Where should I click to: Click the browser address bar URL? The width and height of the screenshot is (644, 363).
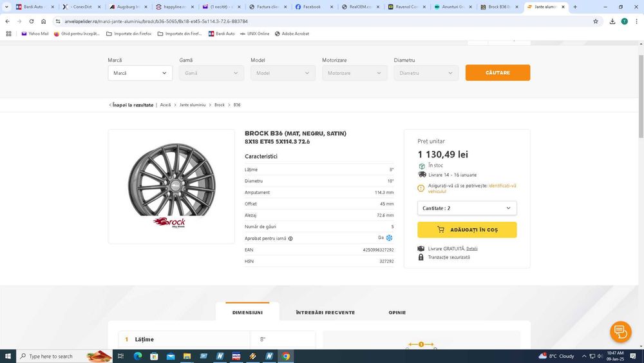(x=156, y=21)
